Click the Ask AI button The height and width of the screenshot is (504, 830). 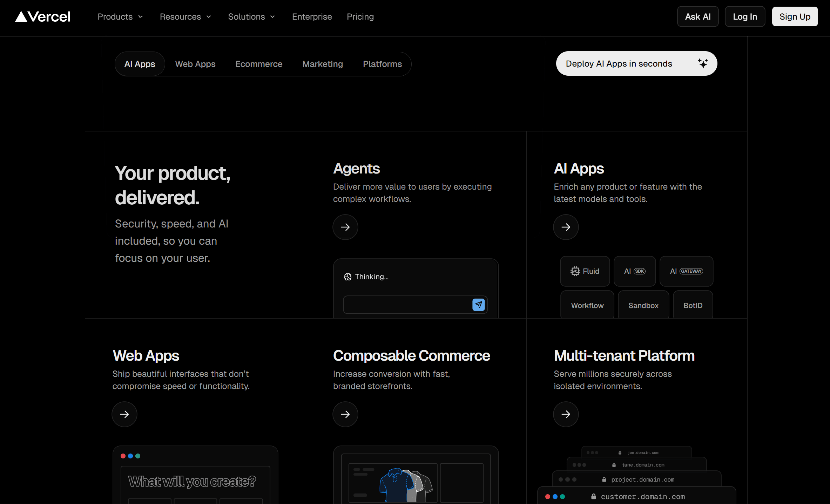(x=697, y=16)
